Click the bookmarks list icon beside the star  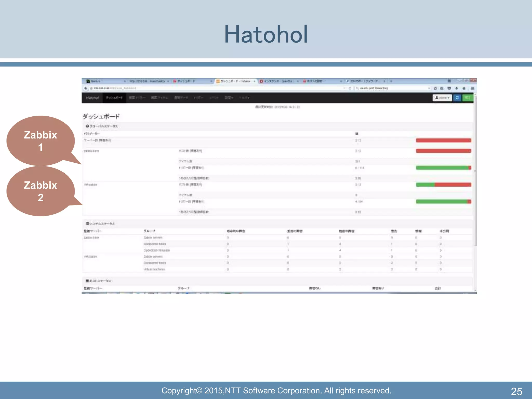pyautogui.click(x=442, y=88)
